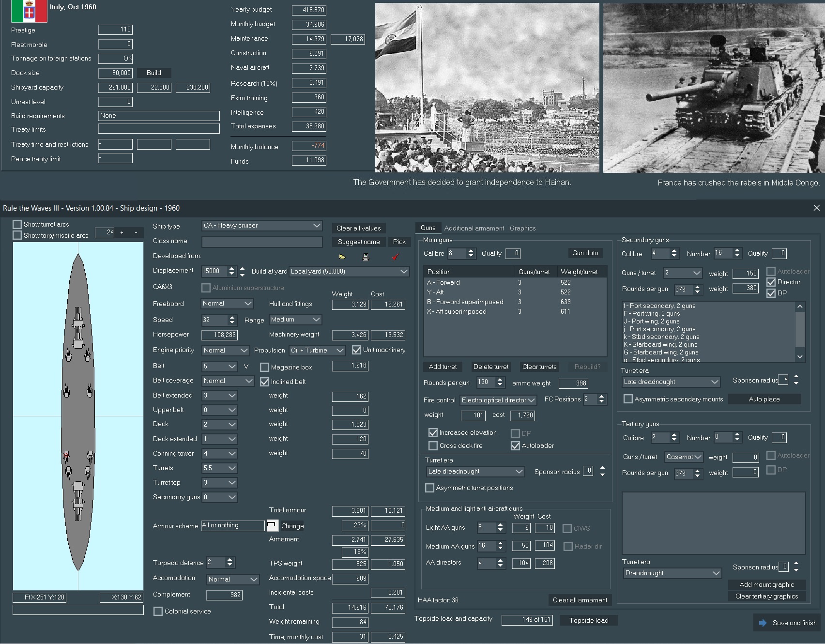Increase Torpedo defence level up arrow
The width and height of the screenshot is (825, 644).
230,560
